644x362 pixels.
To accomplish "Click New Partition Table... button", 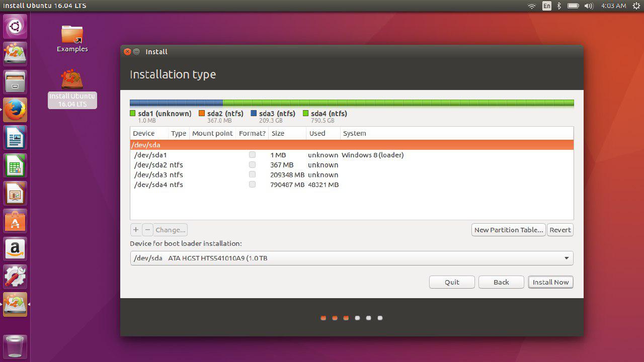I will coord(509,230).
